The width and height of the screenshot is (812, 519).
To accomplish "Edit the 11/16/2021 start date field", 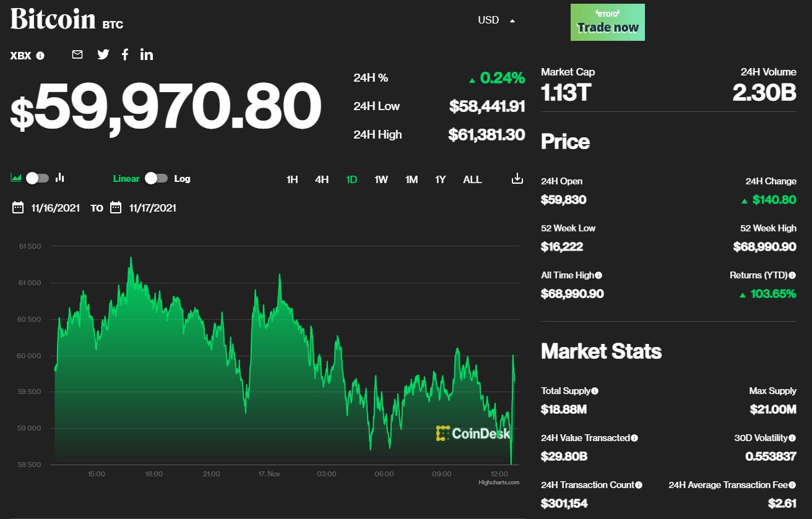I will [x=56, y=208].
